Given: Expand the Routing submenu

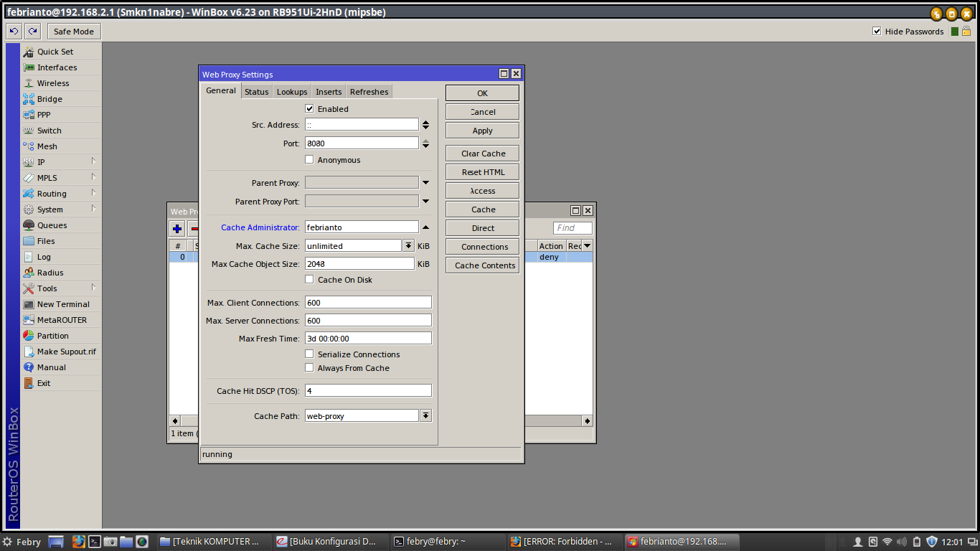Looking at the screenshot, I should [x=93, y=193].
